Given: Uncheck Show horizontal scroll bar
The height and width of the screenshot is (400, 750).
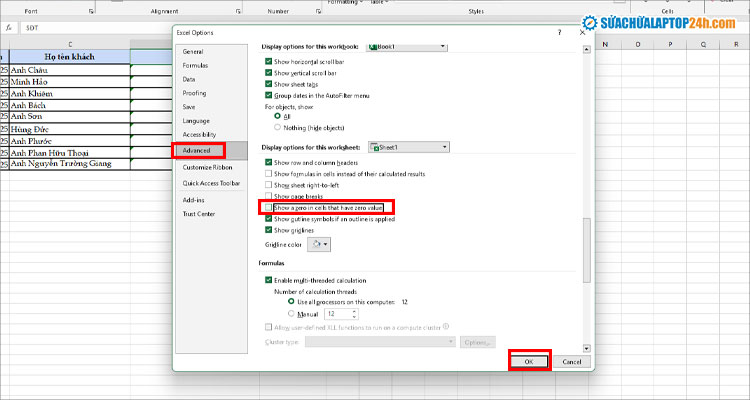Looking at the screenshot, I should (x=268, y=62).
